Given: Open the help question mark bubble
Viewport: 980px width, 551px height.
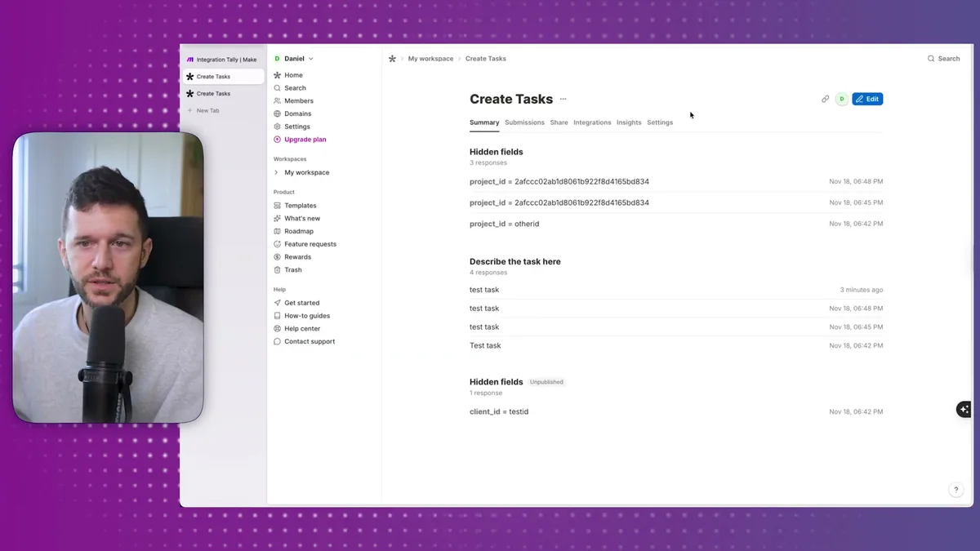Looking at the screenshot, I should coord(955,489).
